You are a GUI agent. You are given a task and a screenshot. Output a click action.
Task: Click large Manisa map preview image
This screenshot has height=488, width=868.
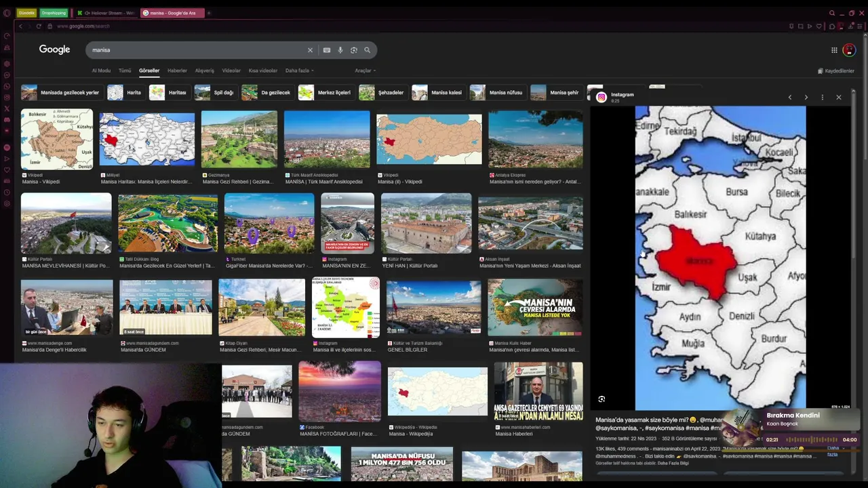pos(720,258)
